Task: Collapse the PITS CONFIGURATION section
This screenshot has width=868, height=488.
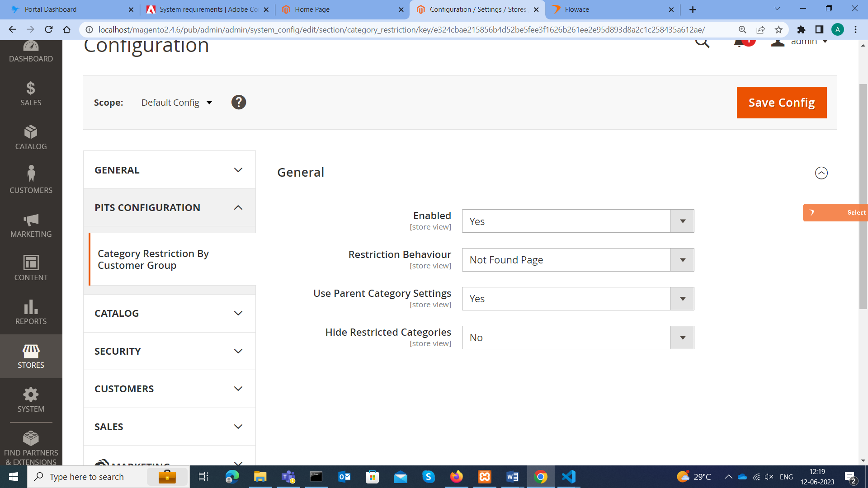Action: click(169, 207)
